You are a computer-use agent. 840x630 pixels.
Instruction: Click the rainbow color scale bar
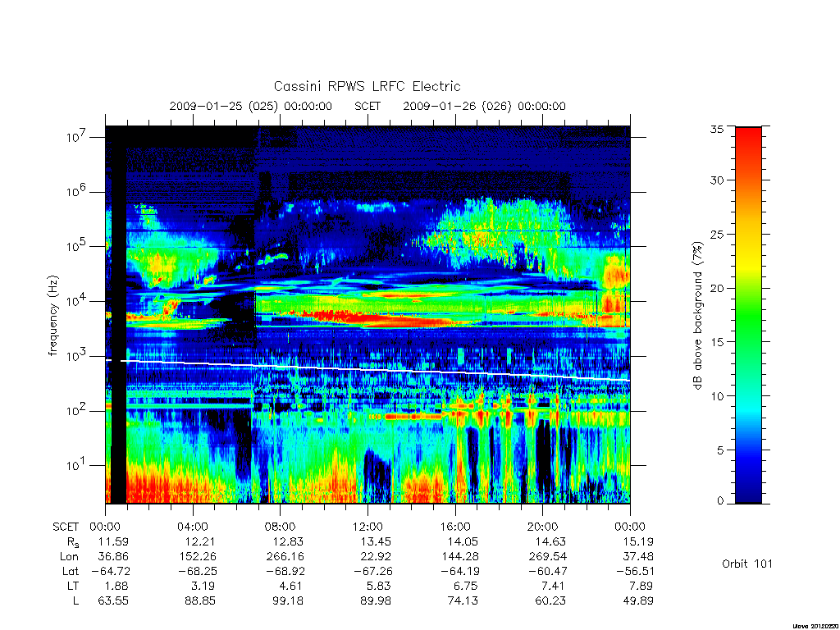(748, 315)
